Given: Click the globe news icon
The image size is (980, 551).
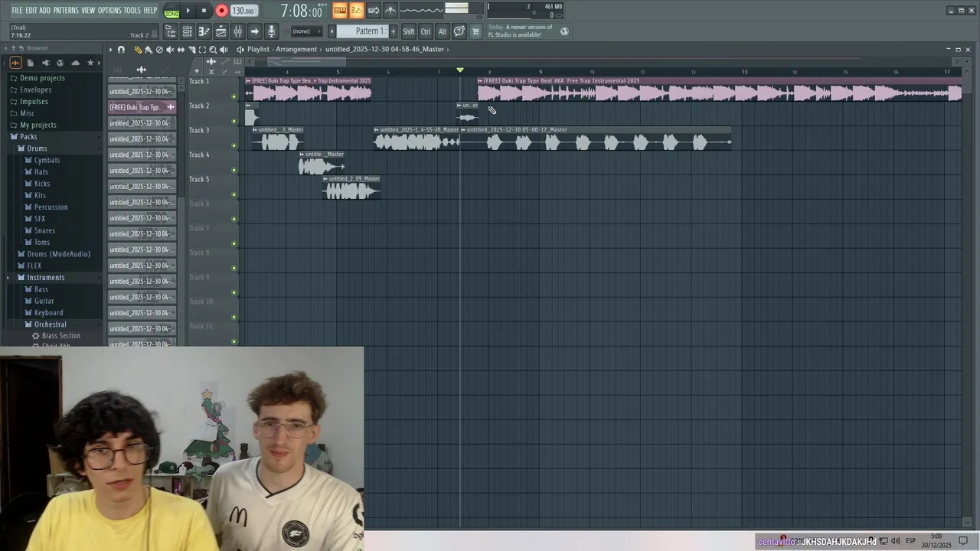Looking at the screenshot, I should click(564, 31).
